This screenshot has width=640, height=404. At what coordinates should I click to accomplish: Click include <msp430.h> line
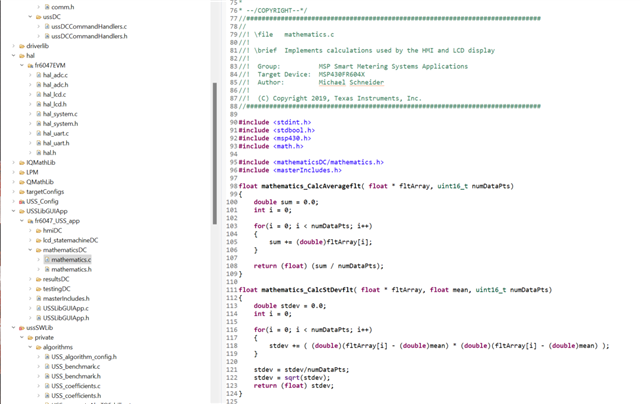pos(275,138)
